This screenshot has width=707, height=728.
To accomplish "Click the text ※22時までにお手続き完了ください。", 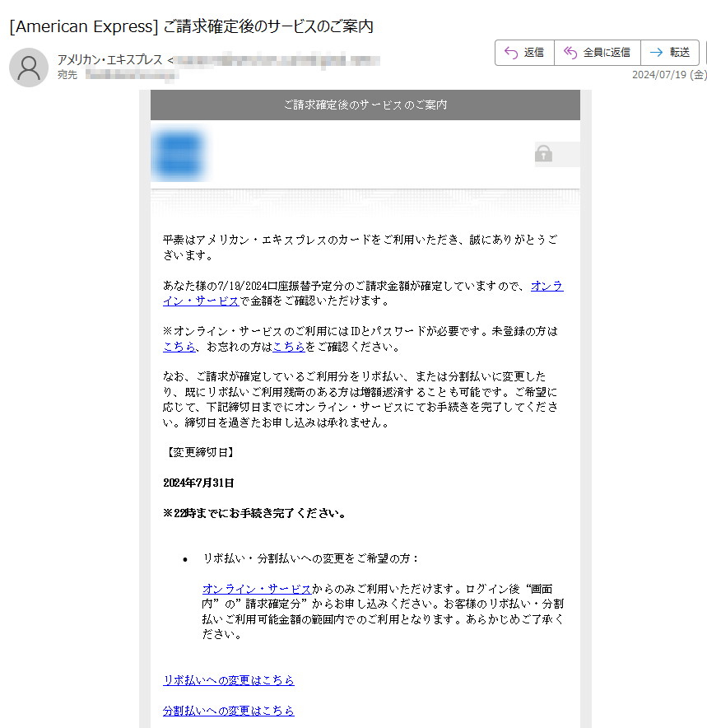I will [x=255, y=514].
